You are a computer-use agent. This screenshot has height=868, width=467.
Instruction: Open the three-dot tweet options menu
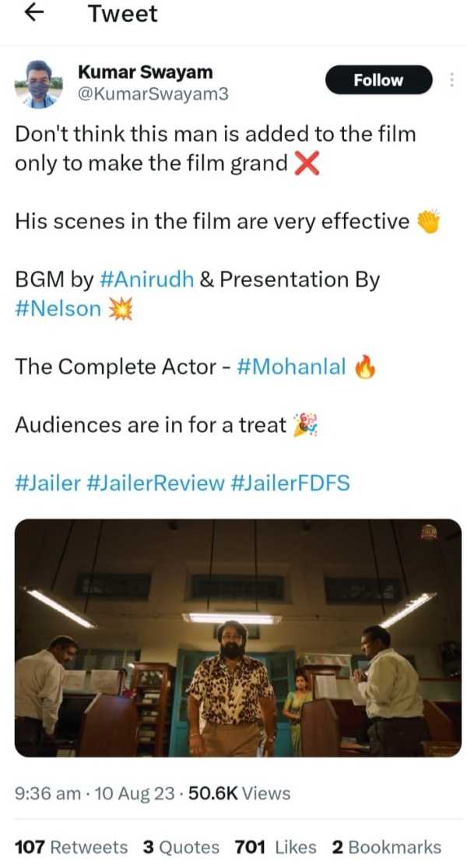[x=452, y=79]
